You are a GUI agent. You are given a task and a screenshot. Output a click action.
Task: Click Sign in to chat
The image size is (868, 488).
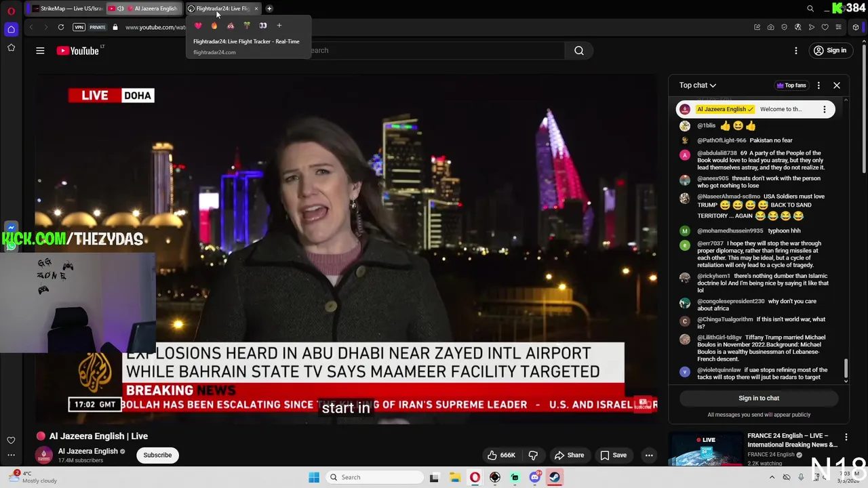pos(759,399)
